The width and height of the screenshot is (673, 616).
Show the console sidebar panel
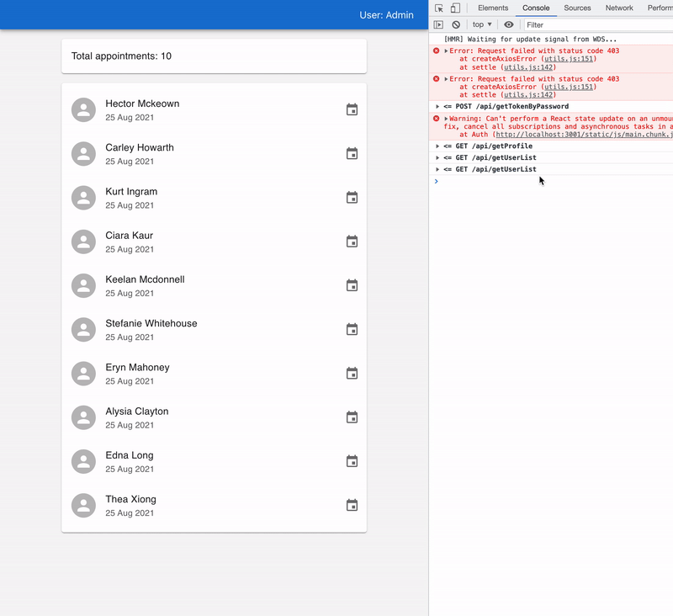(438, 25)
